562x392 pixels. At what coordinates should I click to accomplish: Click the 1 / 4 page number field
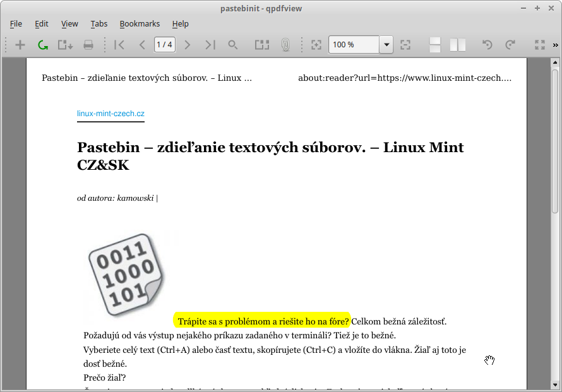click(x=165, y=45)
